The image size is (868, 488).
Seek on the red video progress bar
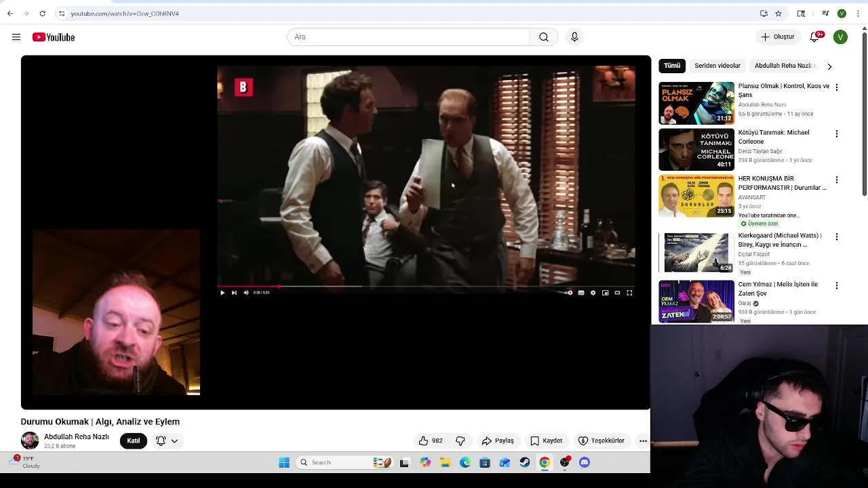point(426,287)
